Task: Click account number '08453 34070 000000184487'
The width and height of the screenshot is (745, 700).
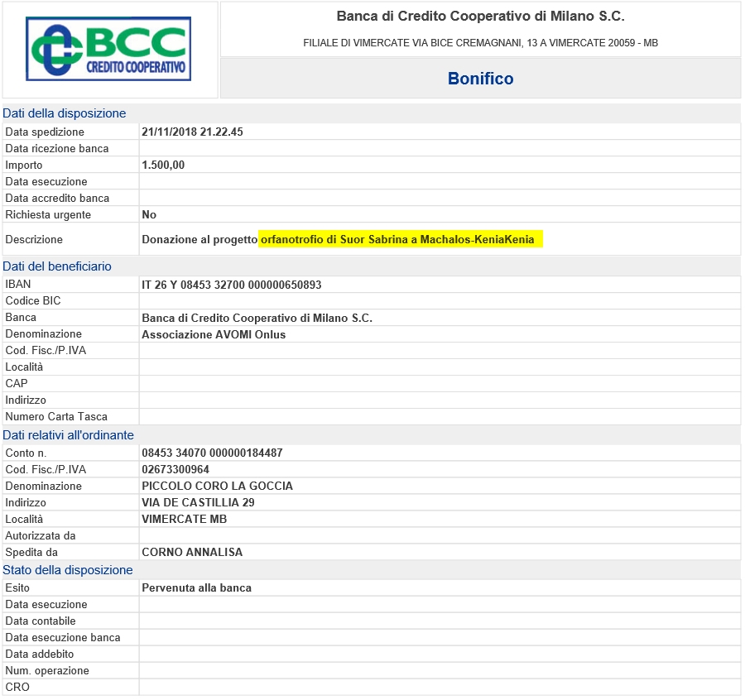Action: coord(212,453)
